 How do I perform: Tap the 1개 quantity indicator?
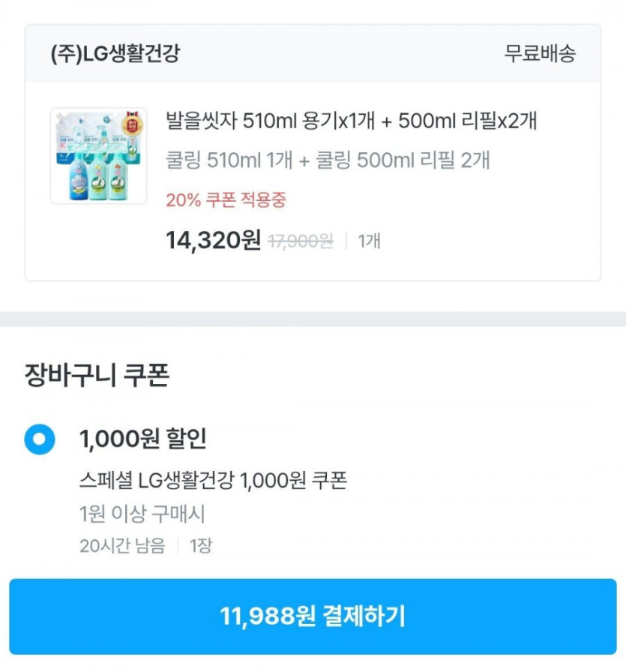tap(369, 241)
